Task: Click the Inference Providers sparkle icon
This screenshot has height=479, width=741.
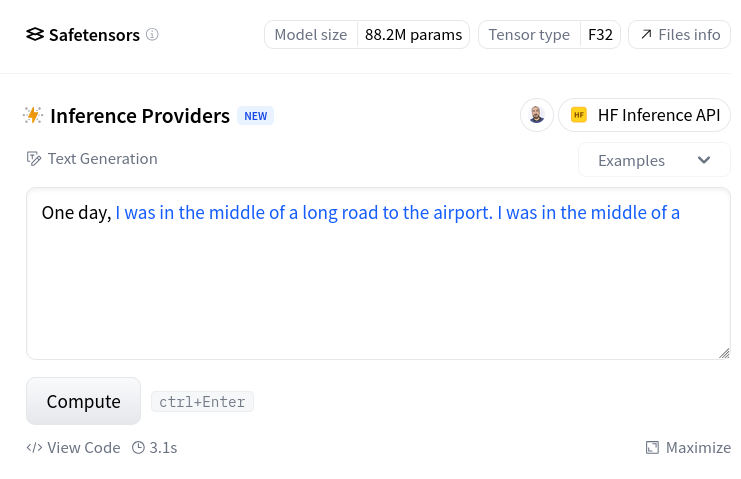Action: [33, 116]
